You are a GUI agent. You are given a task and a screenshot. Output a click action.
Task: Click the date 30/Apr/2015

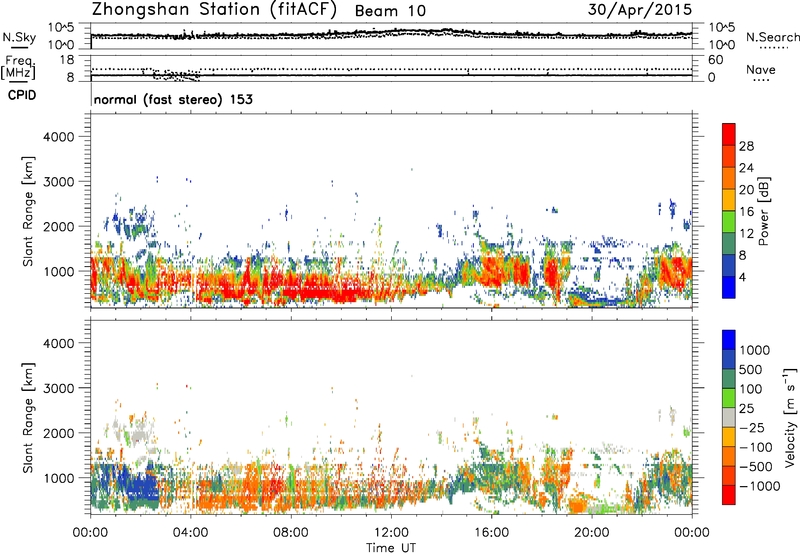click(640, 10)
